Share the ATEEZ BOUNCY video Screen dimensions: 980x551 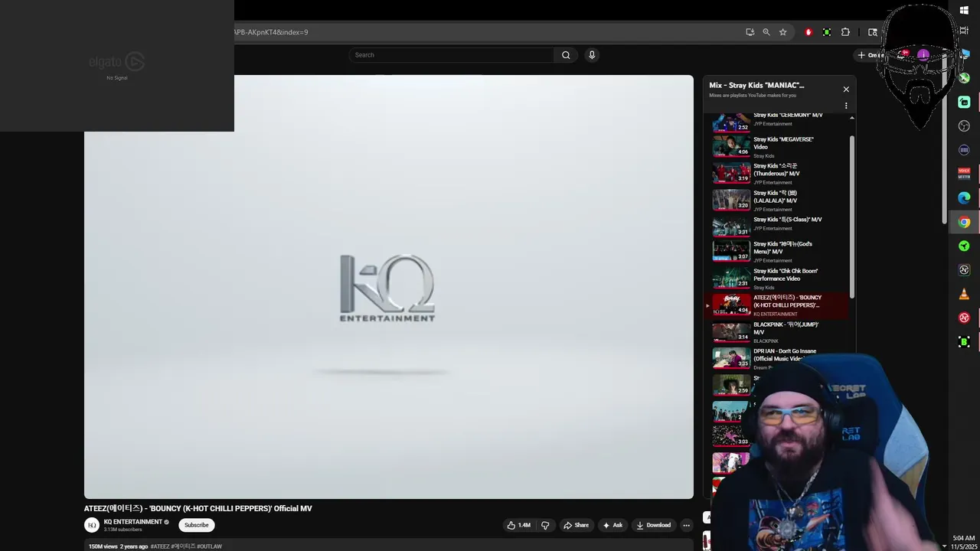tap(576, 525)
